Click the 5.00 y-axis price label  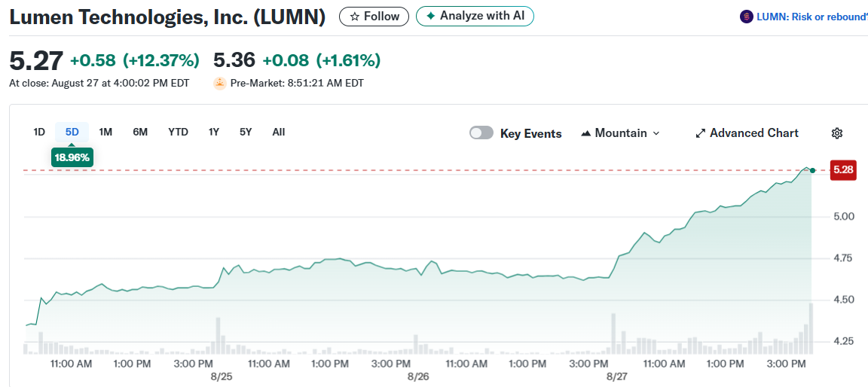click(x=842, y=216)
